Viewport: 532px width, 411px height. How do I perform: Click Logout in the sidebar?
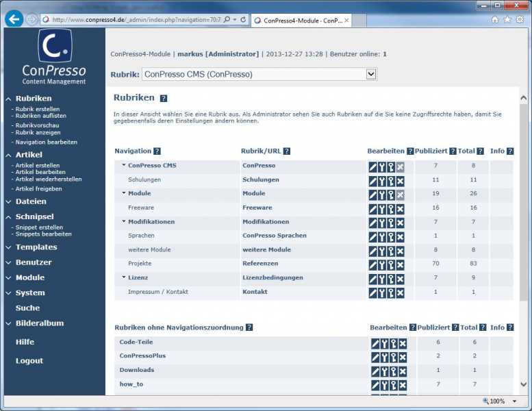pos(29,361)
